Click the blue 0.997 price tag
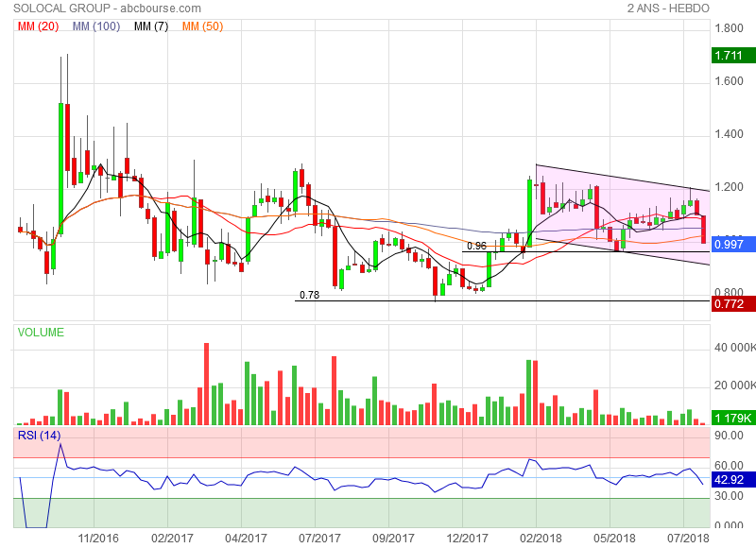This screenshot has height=548, width=756. click(x=733, y=245)
